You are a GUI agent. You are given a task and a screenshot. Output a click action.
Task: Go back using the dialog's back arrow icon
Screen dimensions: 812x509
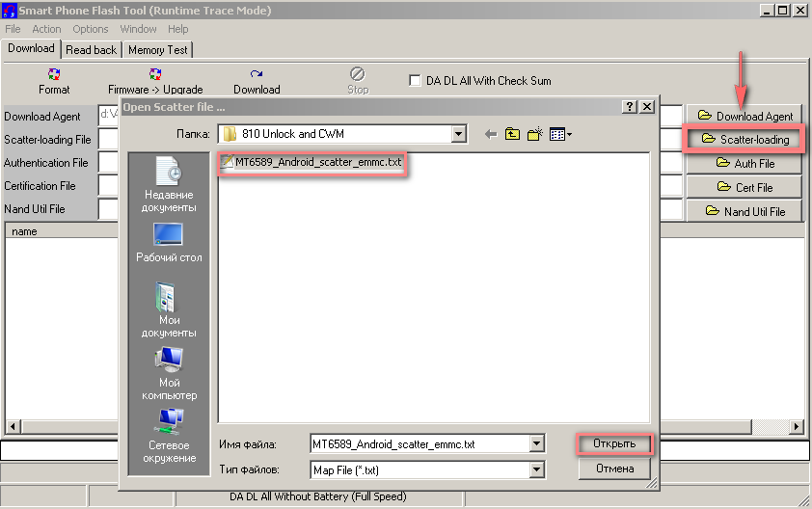pyautogui.click(x=491, y=135)
